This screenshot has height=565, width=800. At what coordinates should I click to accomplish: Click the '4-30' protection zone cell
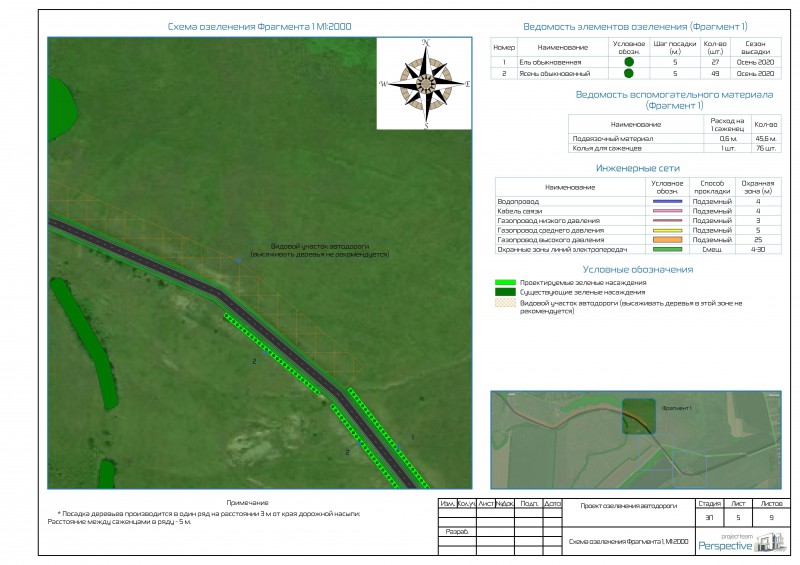[758, 250]
